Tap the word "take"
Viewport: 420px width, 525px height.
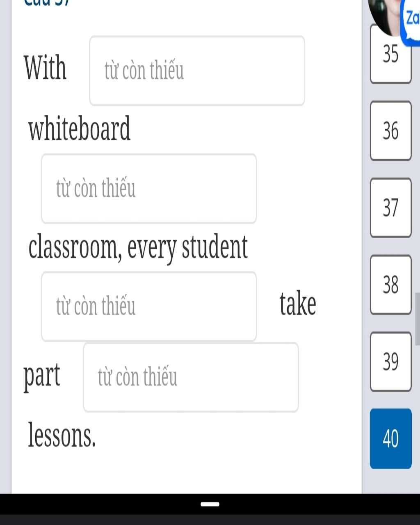pyautogui.click(x=298, y=304)
